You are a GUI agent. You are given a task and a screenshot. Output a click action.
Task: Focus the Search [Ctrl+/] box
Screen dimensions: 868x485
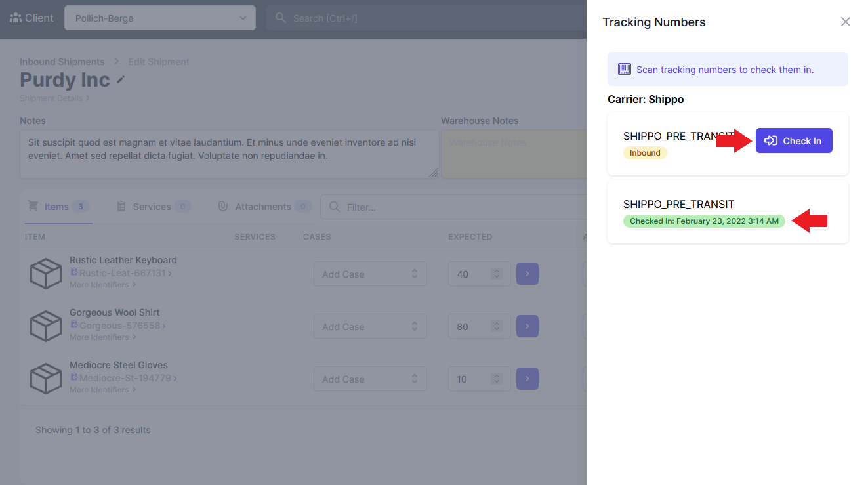[426, 18]
